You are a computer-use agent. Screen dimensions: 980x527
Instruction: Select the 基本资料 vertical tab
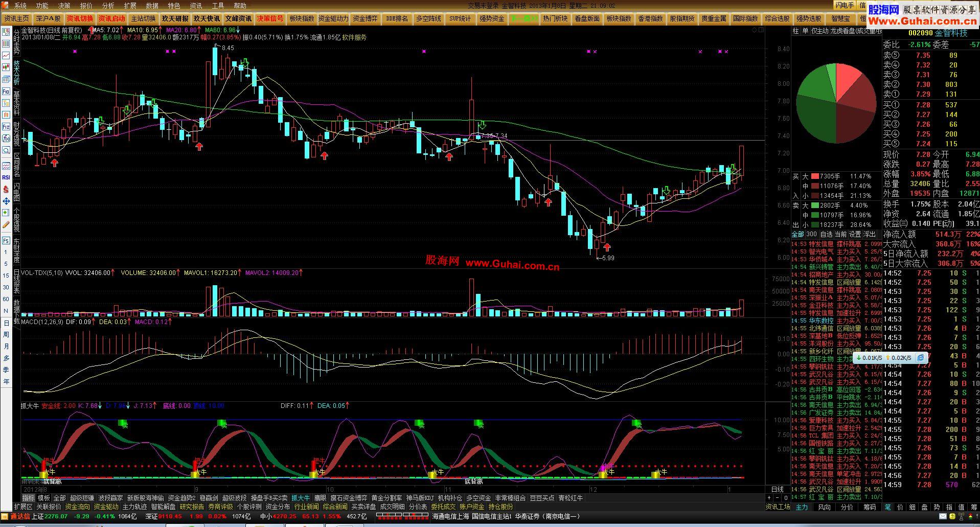pos(16,104)
